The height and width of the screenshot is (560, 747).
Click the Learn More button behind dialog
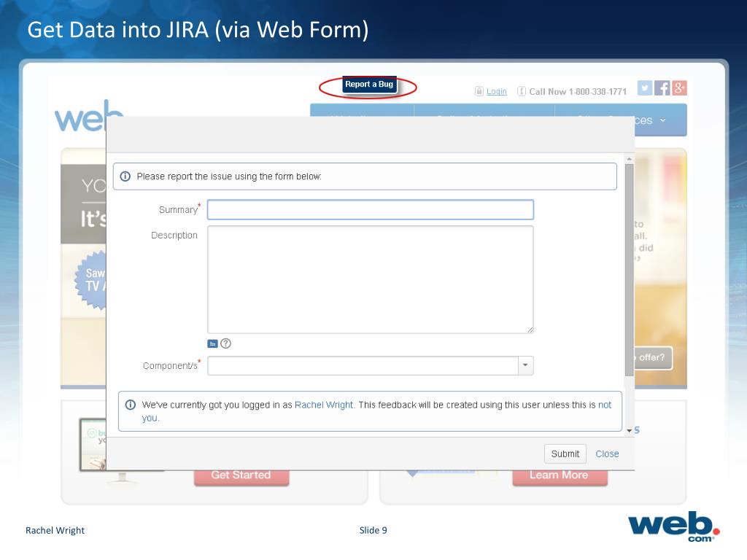pos(560,478)
